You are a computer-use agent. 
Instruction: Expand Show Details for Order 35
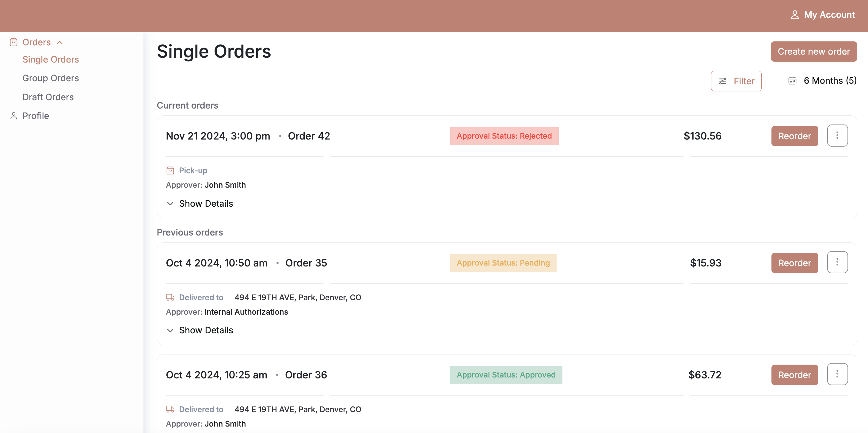[x=200, y=330]
